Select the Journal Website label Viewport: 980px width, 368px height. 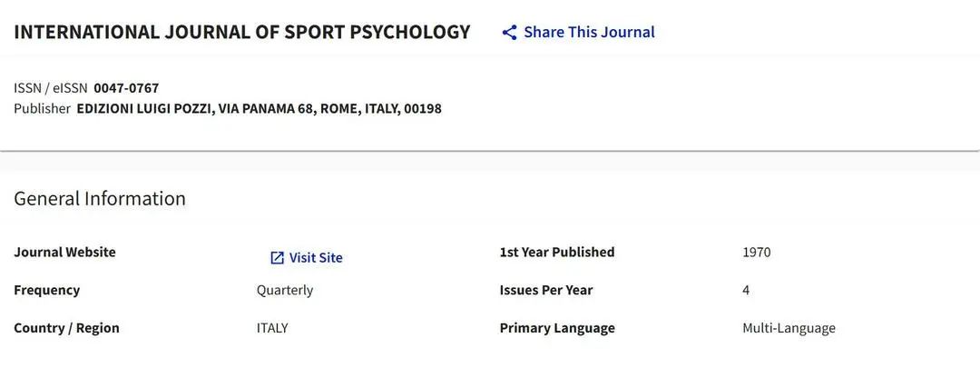click(x=65, y=253)
